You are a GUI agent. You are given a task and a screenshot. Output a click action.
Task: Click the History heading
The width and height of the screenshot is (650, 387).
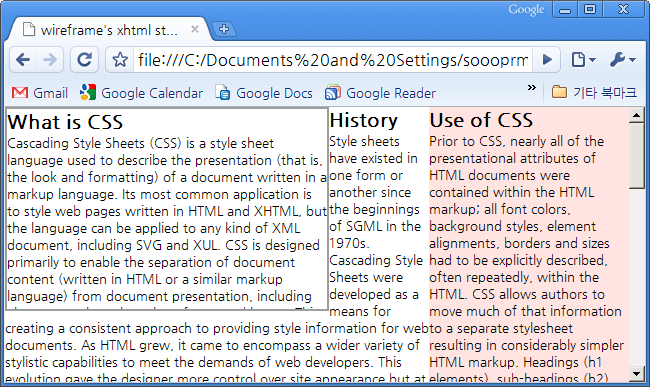364,121
